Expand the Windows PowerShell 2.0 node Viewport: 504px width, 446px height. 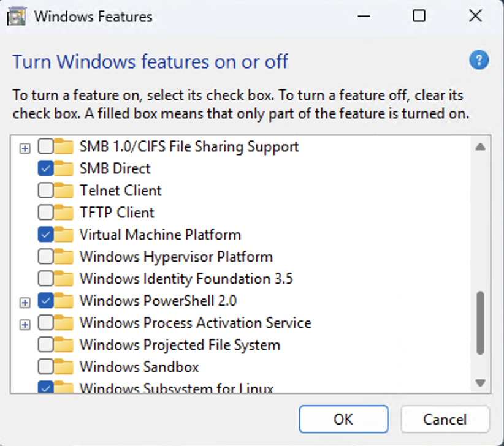coord(25,301)
